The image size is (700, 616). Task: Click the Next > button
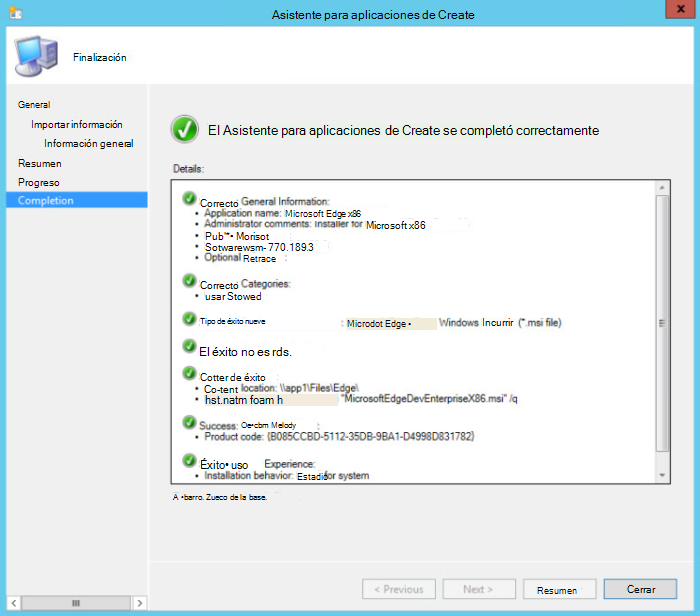click(x=479, y=589)
